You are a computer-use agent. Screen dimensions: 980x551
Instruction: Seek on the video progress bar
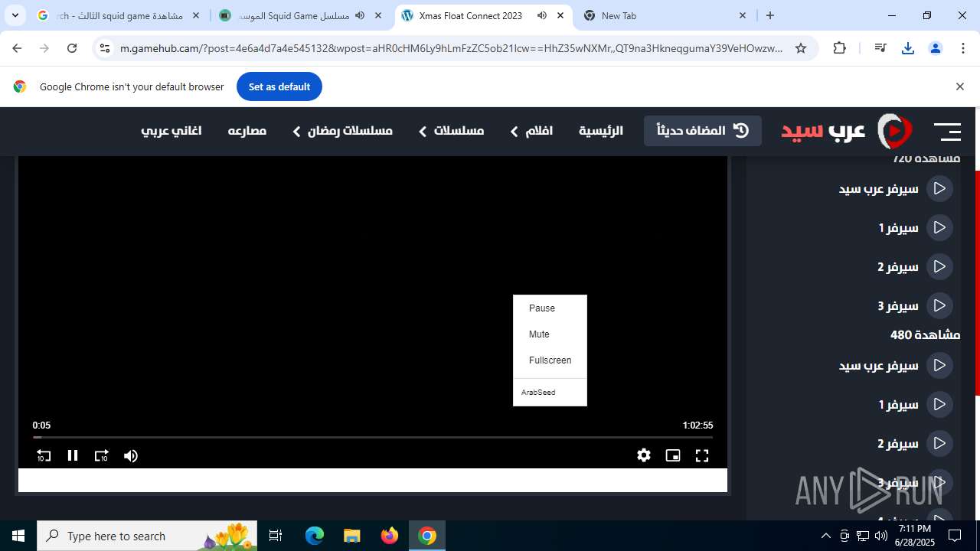pos(373,438)
